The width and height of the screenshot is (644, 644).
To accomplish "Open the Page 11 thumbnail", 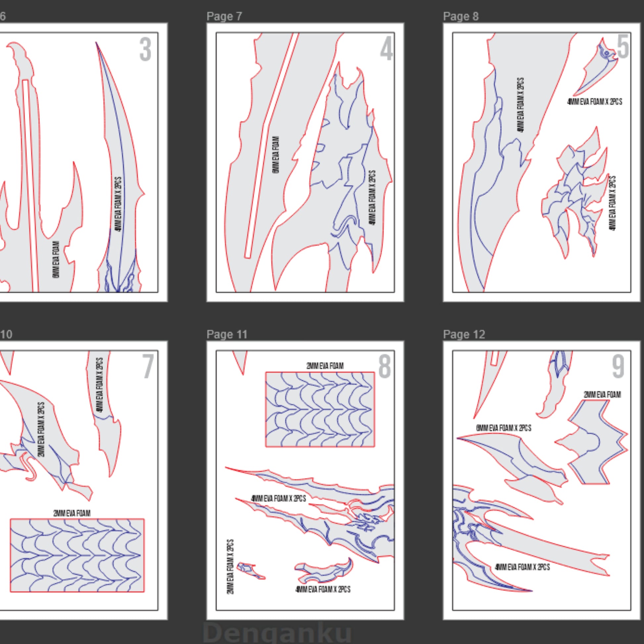I will point(305,480).
